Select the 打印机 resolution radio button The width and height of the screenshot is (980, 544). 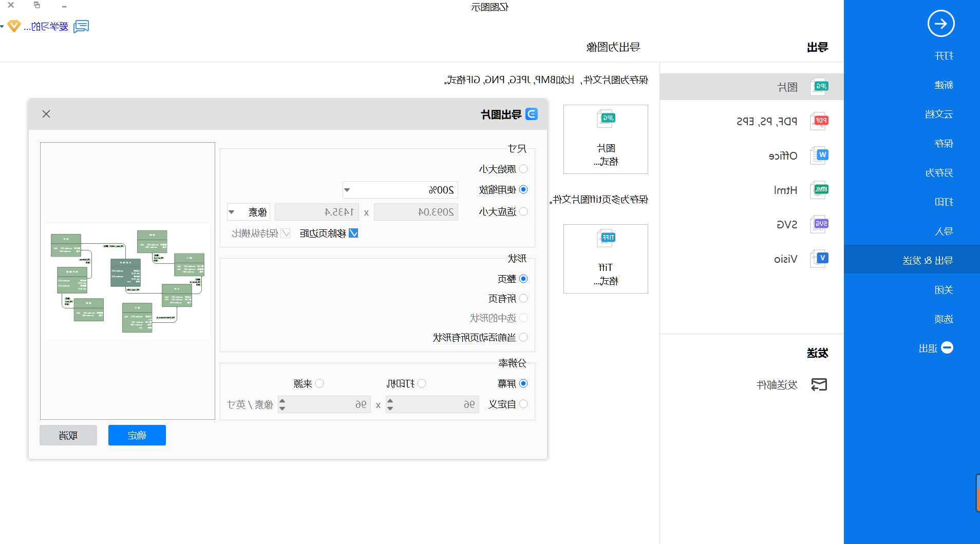coord(422,383)
